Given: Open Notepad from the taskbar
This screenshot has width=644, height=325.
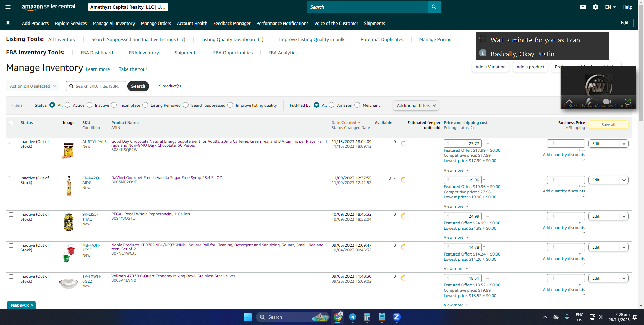Looking at the screenshot, I should (x=382, y=317).
